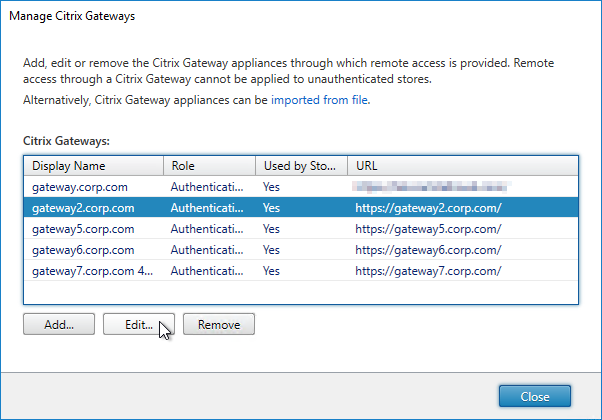Viewport: 602px width, 420px height.
Task: Click Role cell of gateway7.corp.com row
Action: 207,271
